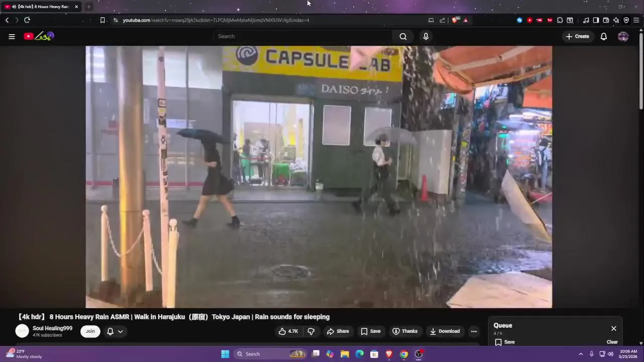Open the Soul Healing999 channel avatar
The image size is (644, 362).
coord(22,331)
